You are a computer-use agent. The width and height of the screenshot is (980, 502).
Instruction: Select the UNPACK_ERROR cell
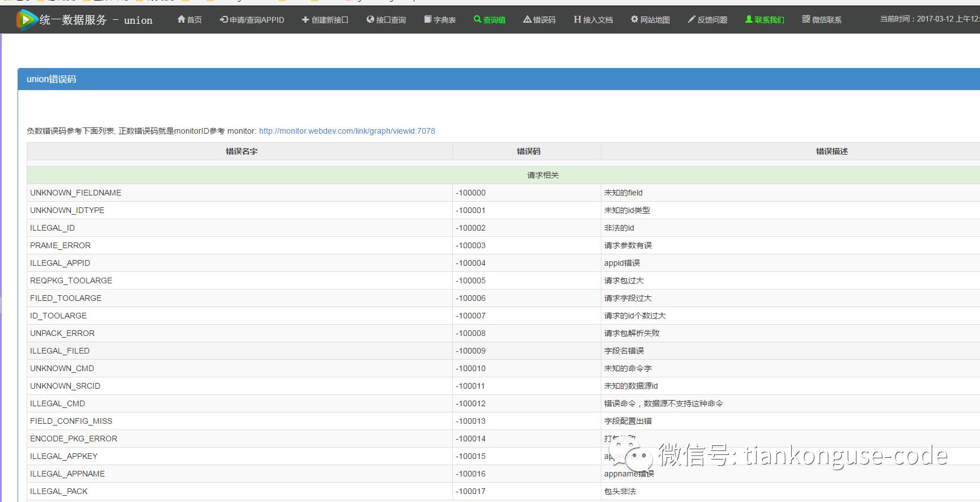click(x=240, y=333)
